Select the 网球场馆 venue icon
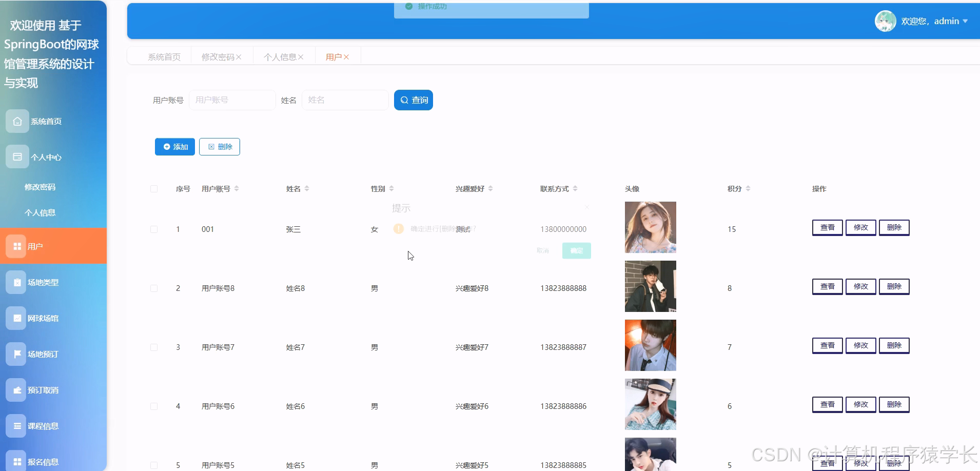This screenshot has height=471, width=980. (x=17, y=318)
